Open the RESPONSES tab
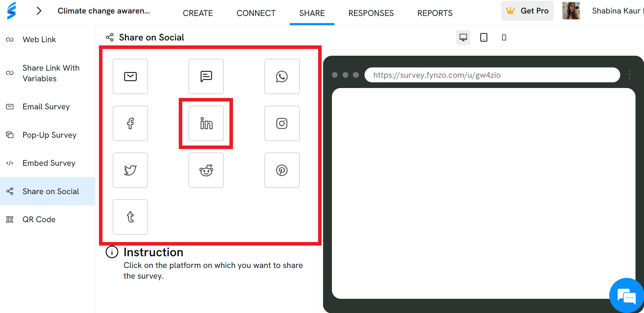The height and width of the screenshot is (313, 644). coord(371,13)
